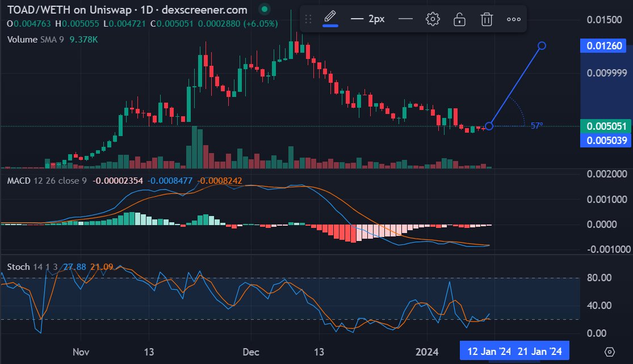This screenshot has width=633, height=364.
Task: Click the trend line lower endpoint
Action: pyautogui.click(x=489, y=126)
